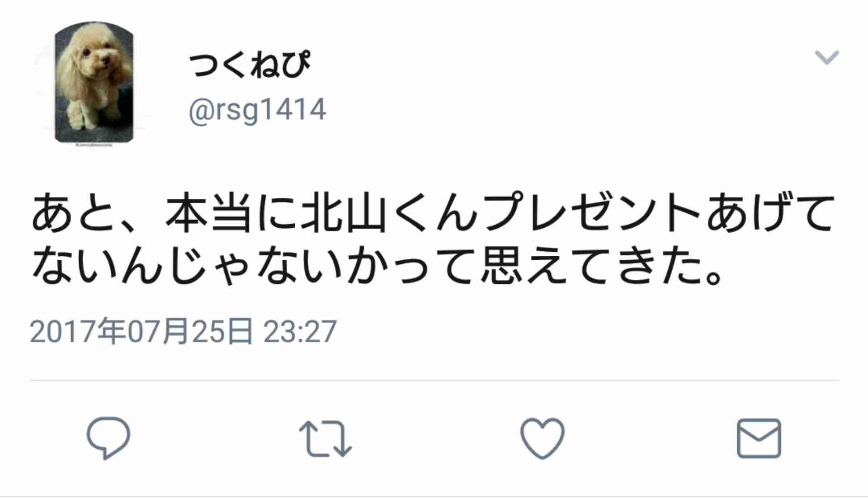Viewport: 868px width, 498px height.
Task: Click the timestamp 2017年07月25日 23:27
Action: point(183,332)
